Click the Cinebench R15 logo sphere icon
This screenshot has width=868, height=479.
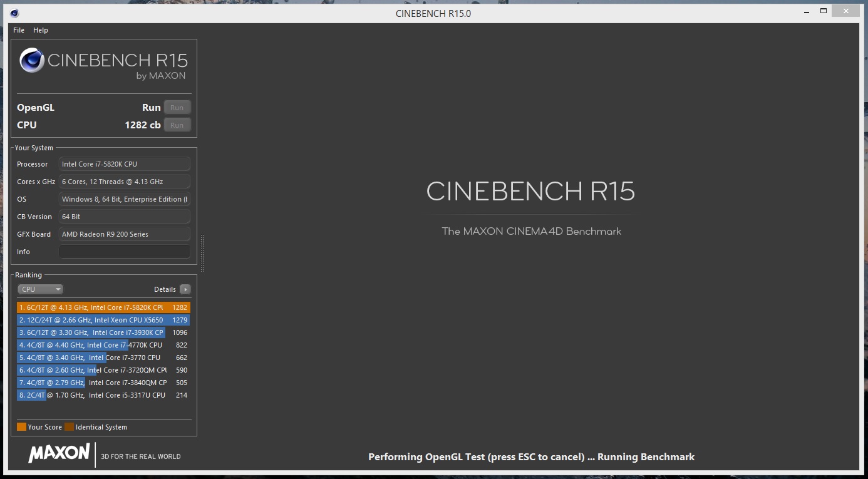[31, 61]
